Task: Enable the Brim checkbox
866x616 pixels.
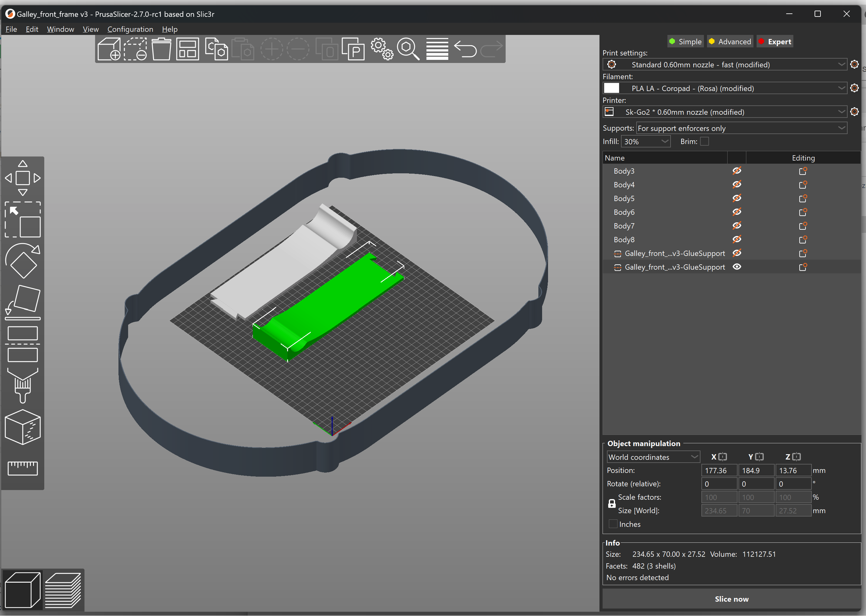Action: click(705, 142)
